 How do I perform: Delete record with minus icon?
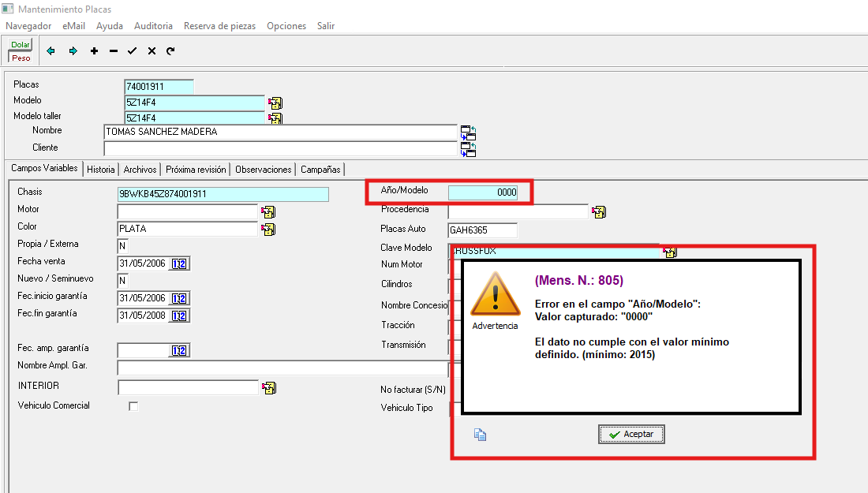pos(114,51)
